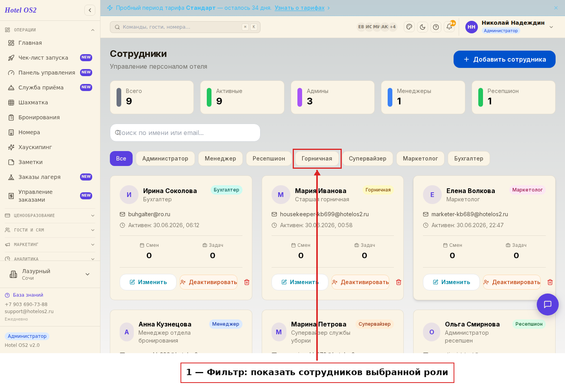Image resolution: width=565 pixels, height=392 pixels.
Task: Focus the Команды, гости, номера search field
Action: (185, 27)
